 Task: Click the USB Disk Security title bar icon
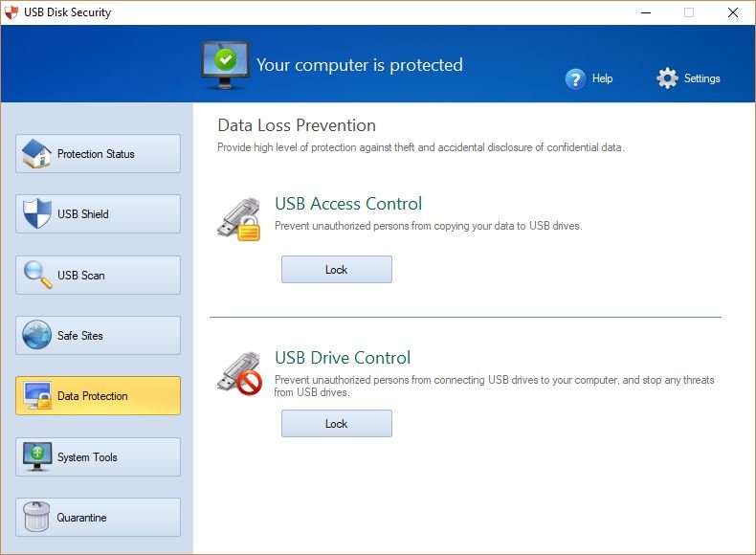click(12, 12)
